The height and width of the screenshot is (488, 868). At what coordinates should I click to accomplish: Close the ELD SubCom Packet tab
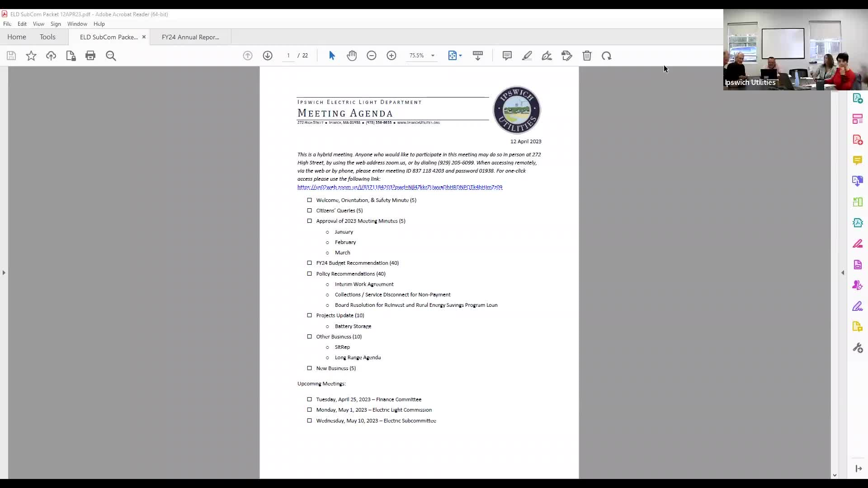(x=144, y=37)
